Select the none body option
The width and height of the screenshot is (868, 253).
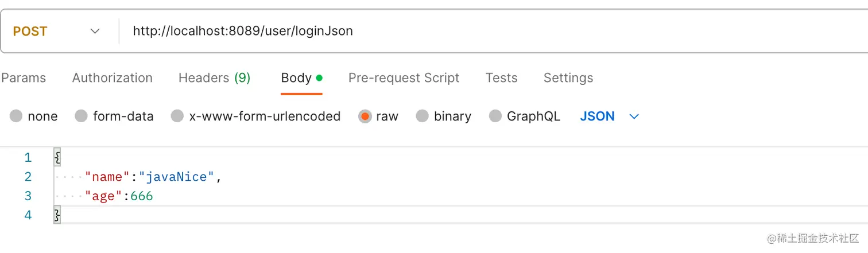click(16, 116)
